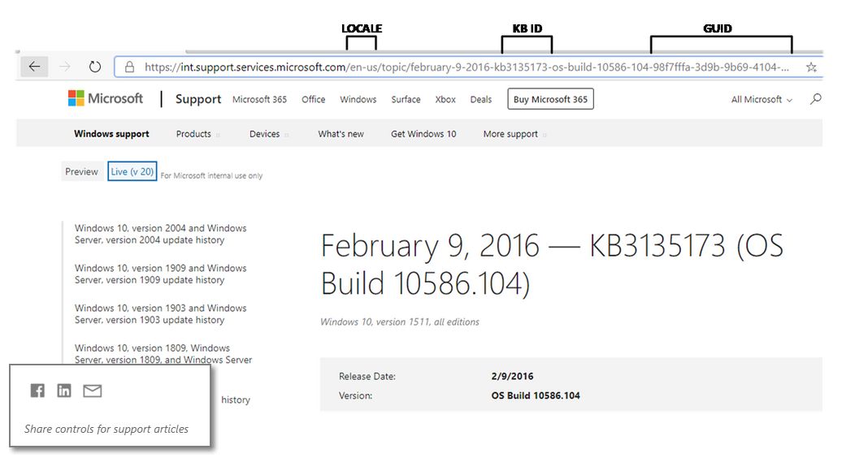868x462 pixels.
Task: Open the Support link in the header
Action: [x=198, y=99]
